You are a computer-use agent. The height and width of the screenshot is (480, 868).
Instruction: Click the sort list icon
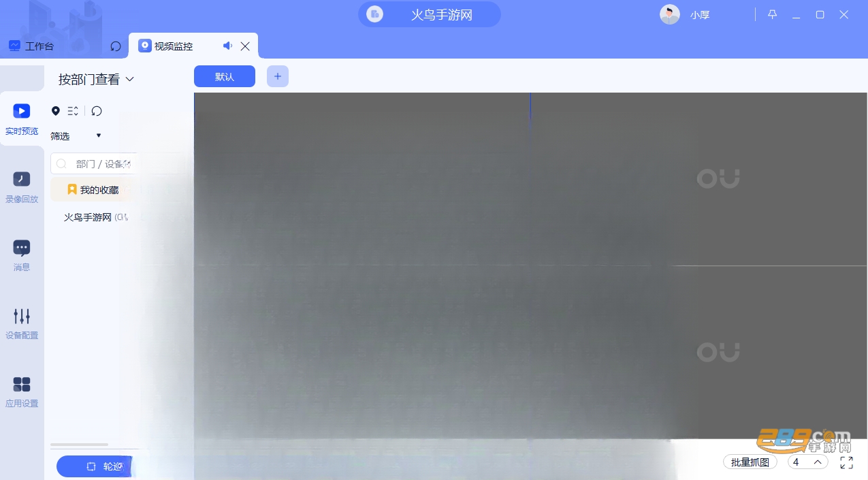click(x=73, y=111)
